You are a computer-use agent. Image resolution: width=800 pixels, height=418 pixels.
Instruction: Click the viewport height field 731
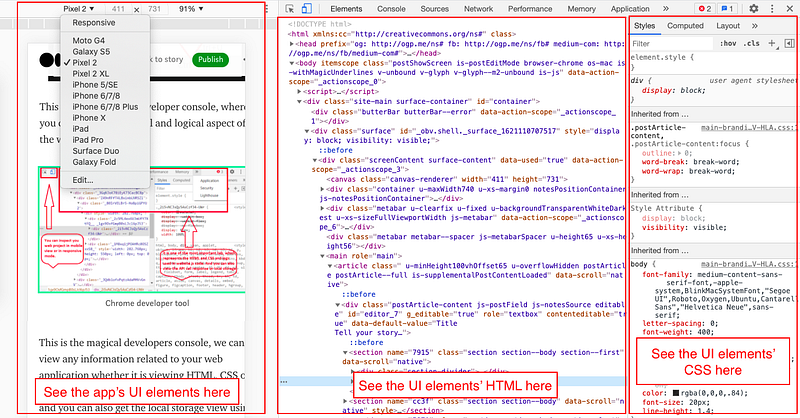[x=155, y=9]
